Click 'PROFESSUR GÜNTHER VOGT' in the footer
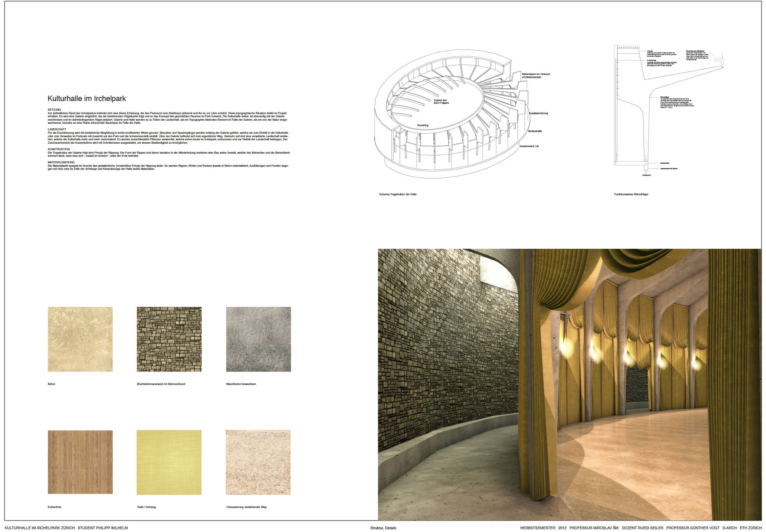Viewport: 766px width, 532px height. pos(693,528)
